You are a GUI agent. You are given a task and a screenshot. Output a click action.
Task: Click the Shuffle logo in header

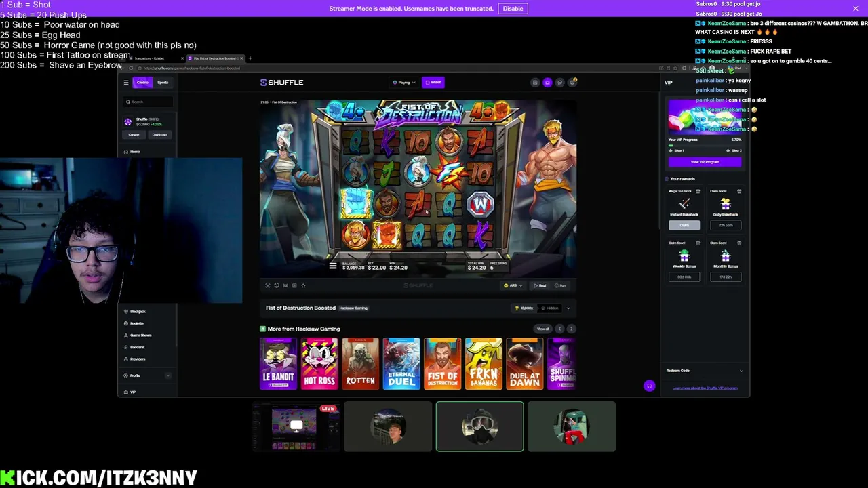(281, 83)
